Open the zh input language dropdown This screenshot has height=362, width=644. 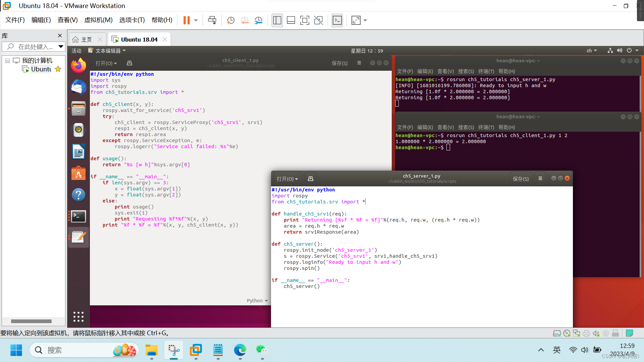pyautogui.click(x=592, y=51)
